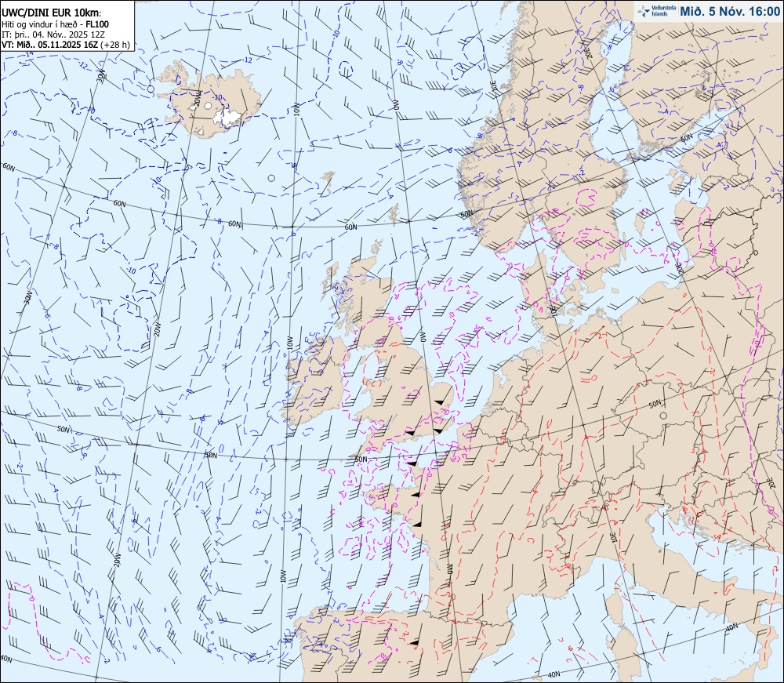Click the 'IT: þri.. 04. Nóv.. 2025 12Z' line
The width and height of the screenshot is (784, 683).
click(55, 34)
